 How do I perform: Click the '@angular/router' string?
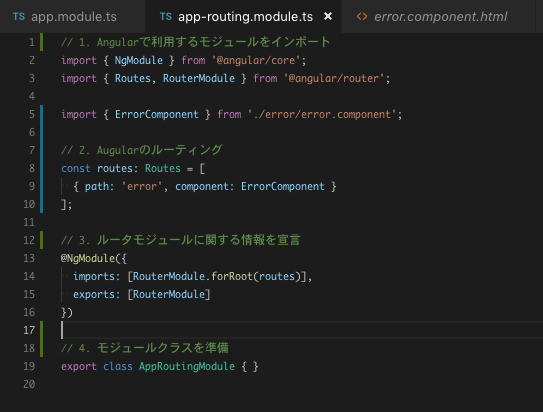pyautogui.click(x=334, y=79)
